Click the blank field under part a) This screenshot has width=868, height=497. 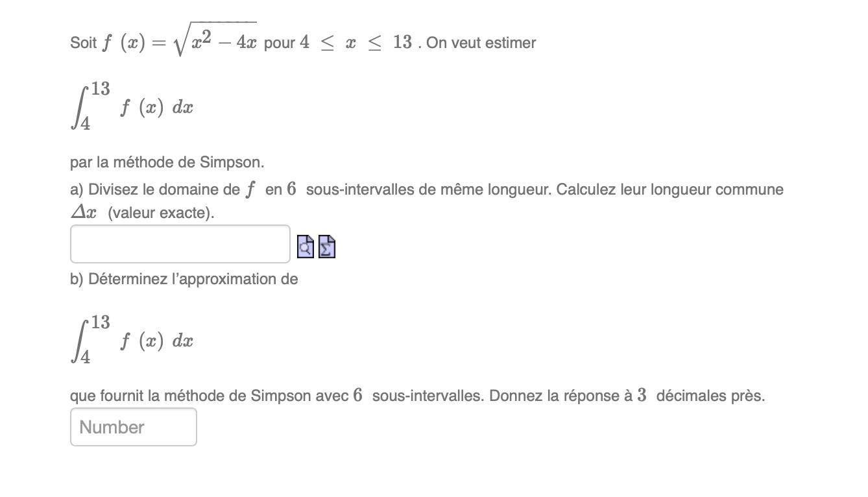pyautogui.click(x=180, y=244)
